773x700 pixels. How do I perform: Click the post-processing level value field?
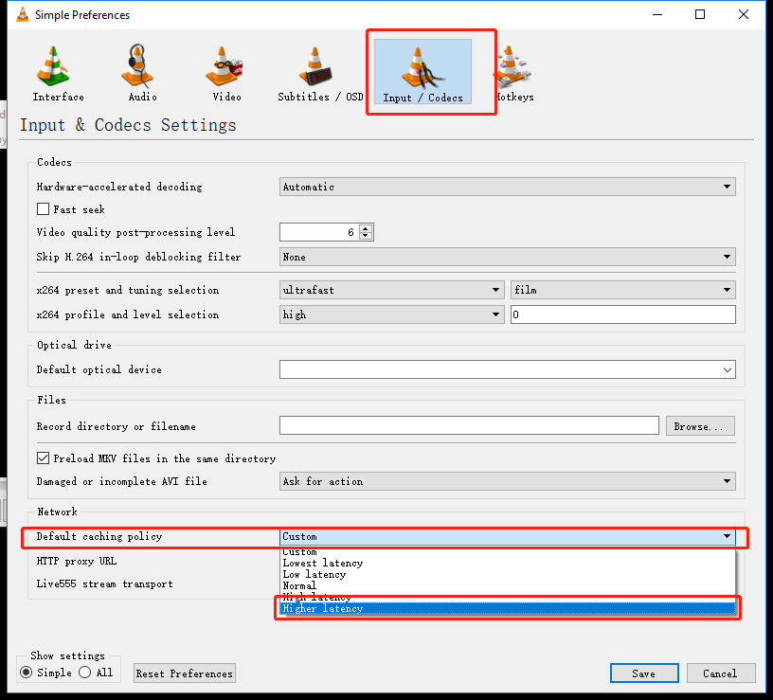pyautogui.click(x=319, y=232)
